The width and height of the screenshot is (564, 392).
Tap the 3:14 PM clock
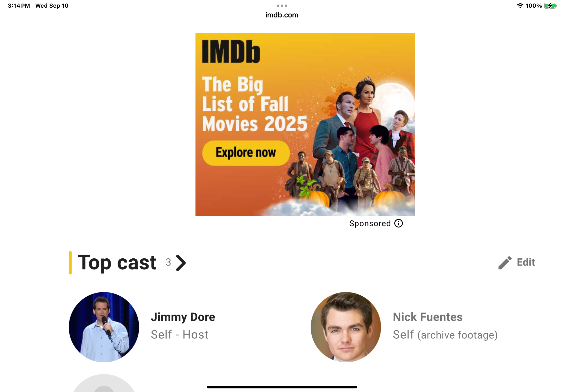19,6
